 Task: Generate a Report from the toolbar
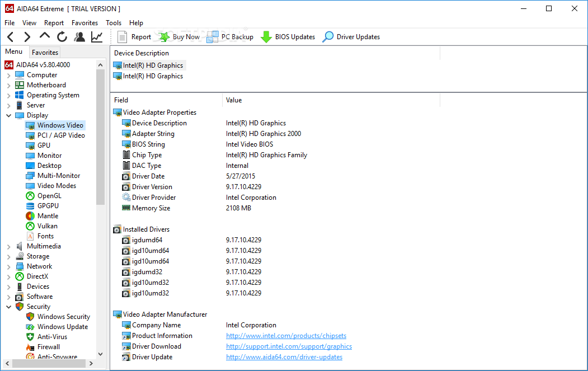point(134,37)
